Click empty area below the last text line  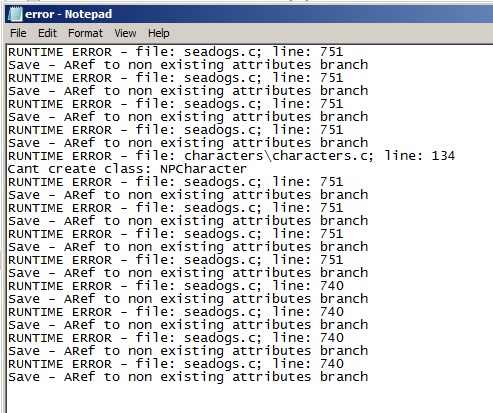(249, 398)
